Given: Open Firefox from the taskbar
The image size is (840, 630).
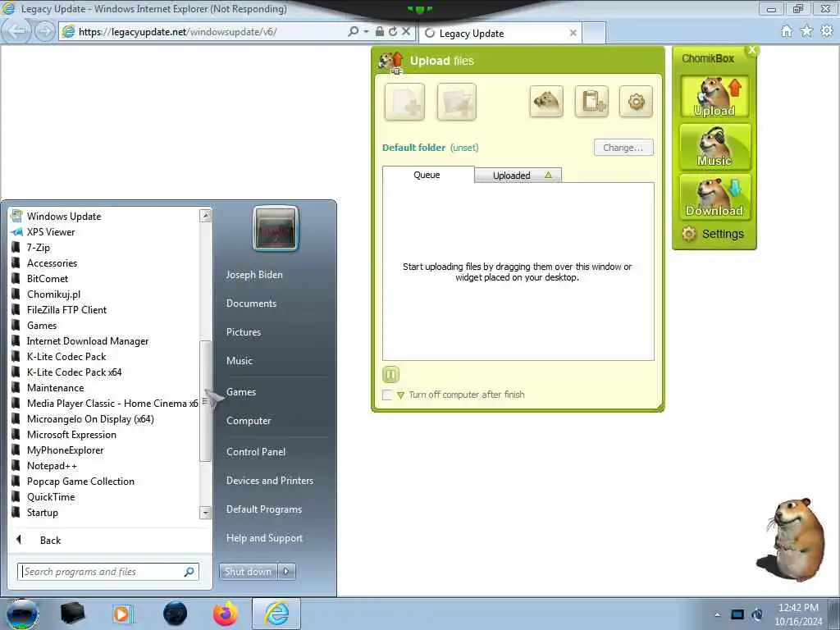Looking at the screenshot, I should click(226, 614).
